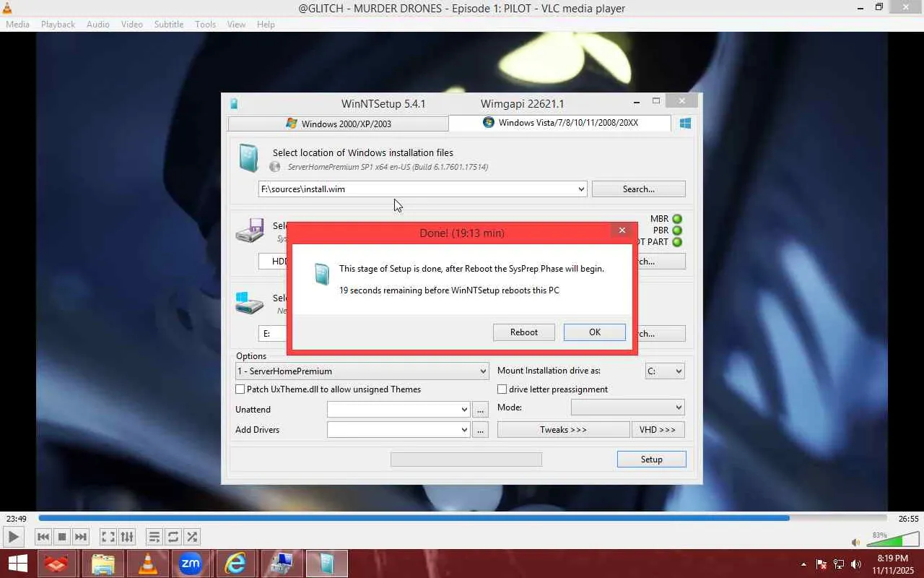Open the VLC Media menu
Viewport: 924px width, 578px height.
[17, 24]
